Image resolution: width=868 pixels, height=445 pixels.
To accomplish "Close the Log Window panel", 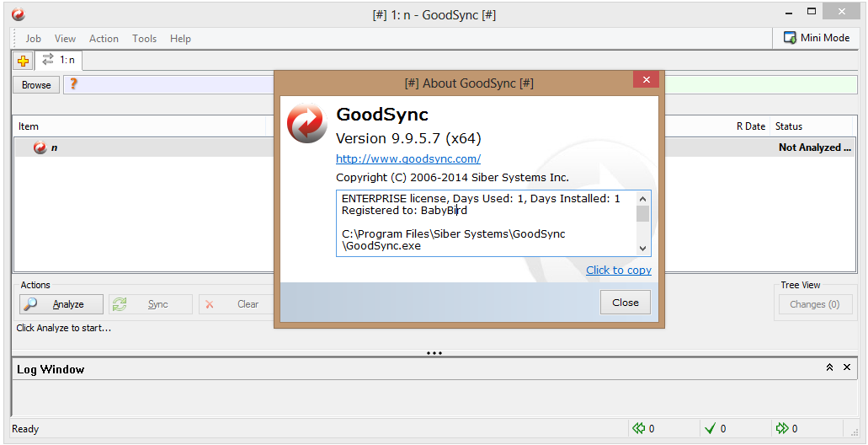I will coord(846,367).
